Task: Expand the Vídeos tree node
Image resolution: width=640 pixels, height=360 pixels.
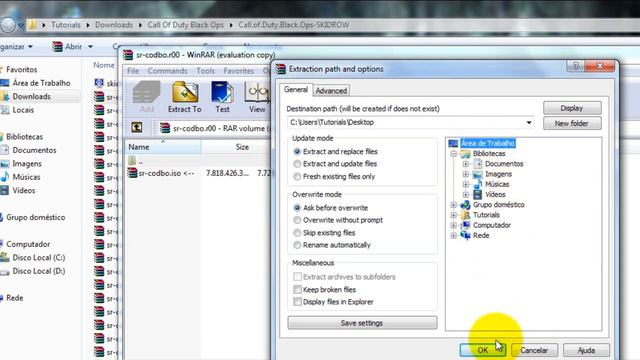Action: coord(466,195)
